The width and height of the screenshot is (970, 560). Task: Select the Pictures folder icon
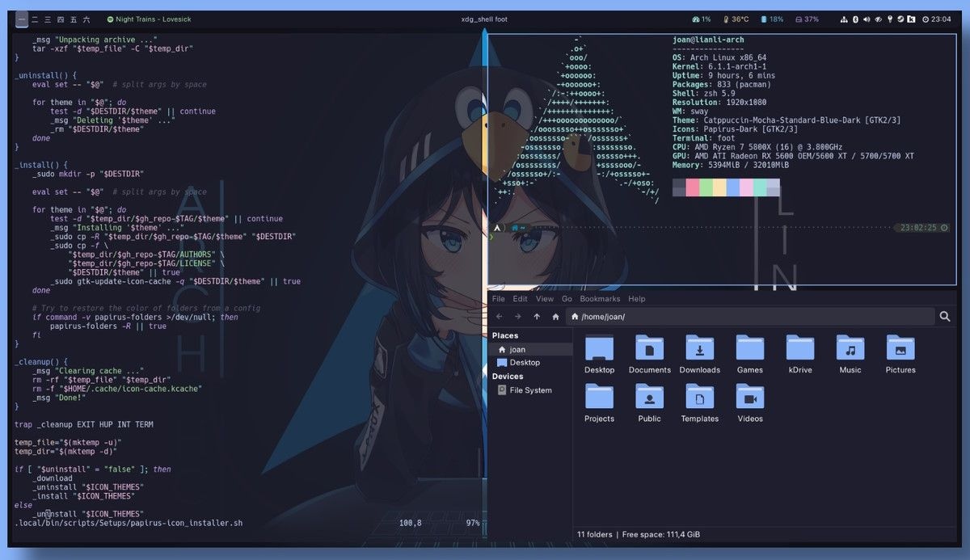[x=900, y=349]
